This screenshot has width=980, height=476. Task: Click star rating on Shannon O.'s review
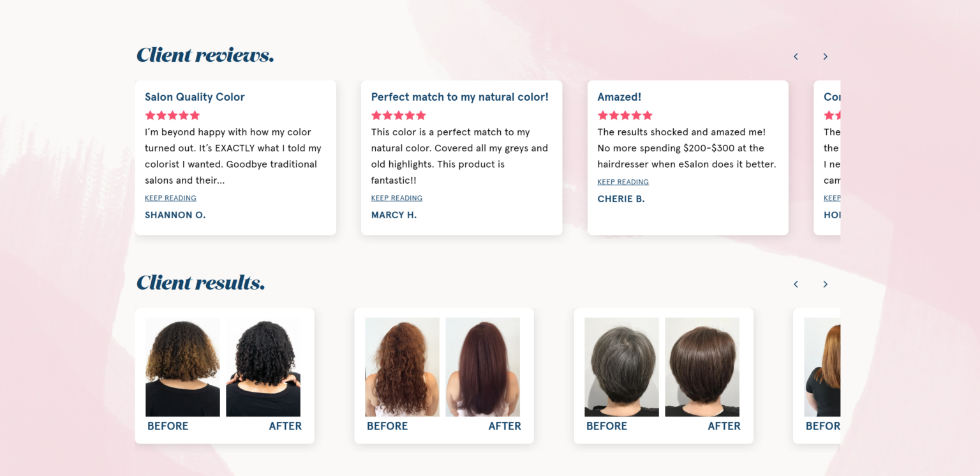172,115
